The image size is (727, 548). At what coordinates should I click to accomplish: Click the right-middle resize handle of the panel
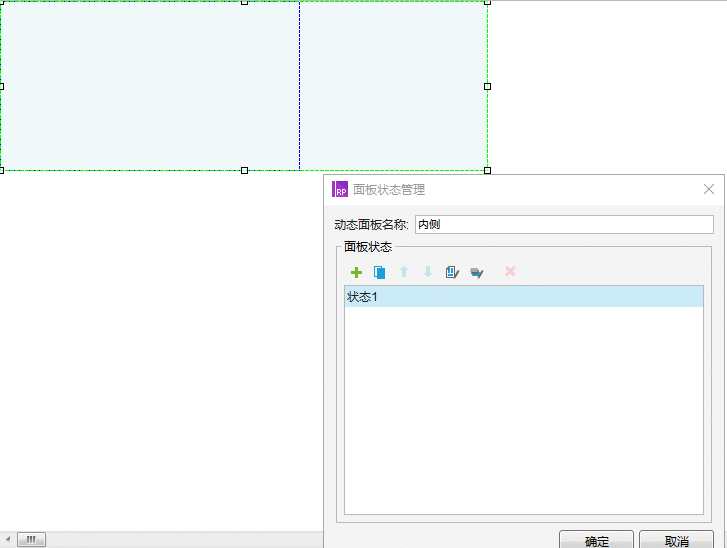point(487,86)
